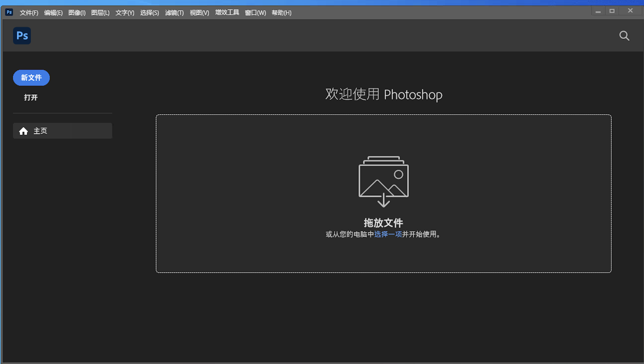644x364 pixels.
Task: Open the 图层(L) menu
Action: [100, 13]
